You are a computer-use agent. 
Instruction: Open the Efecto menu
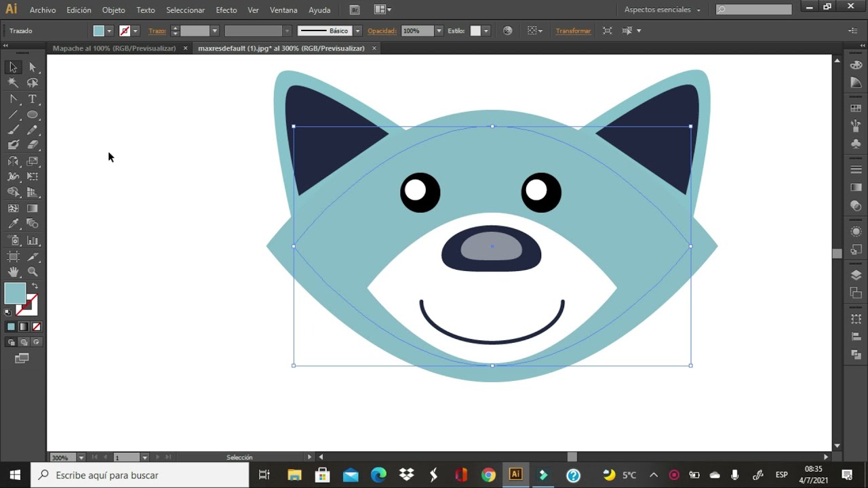[x=226, y=10]
